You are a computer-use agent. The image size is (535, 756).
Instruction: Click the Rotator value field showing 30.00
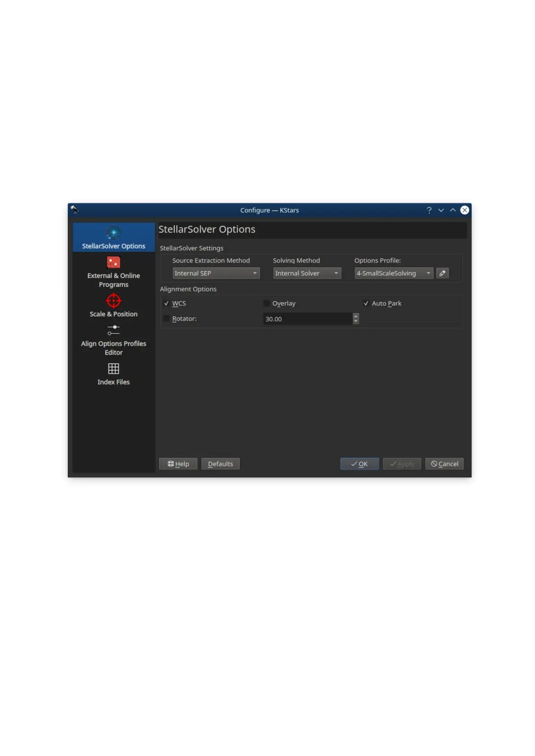tap(308, 319)
